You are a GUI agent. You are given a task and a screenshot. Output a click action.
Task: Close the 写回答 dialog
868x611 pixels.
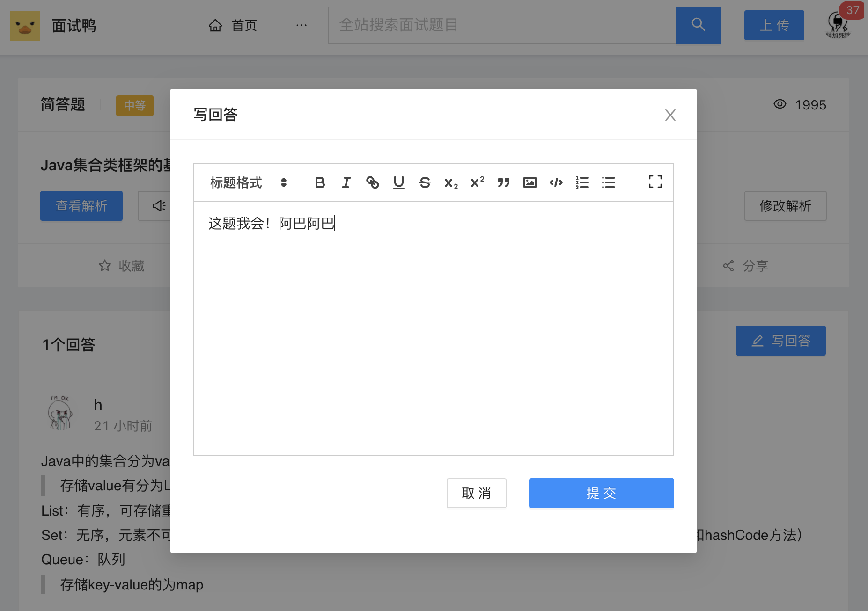point(670,115)
